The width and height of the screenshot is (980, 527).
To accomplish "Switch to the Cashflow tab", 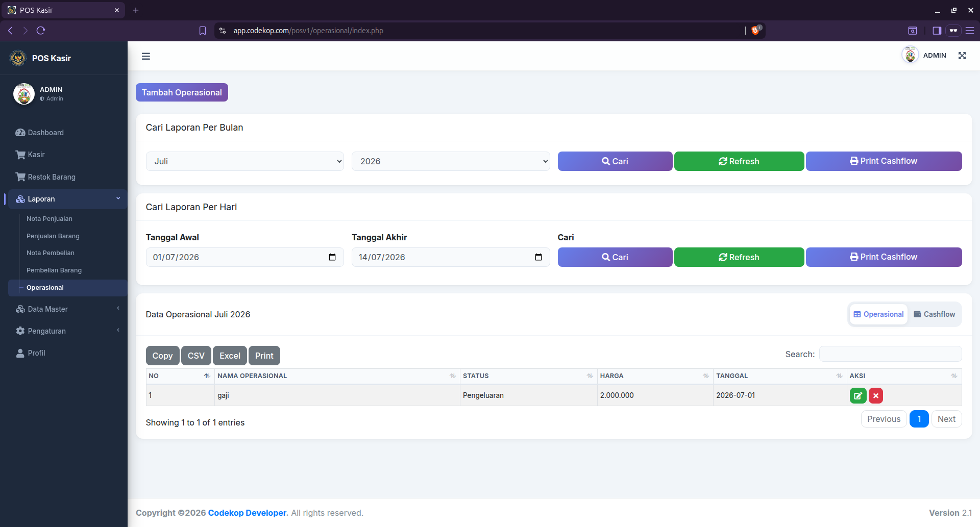I will [x=934, y=314].
